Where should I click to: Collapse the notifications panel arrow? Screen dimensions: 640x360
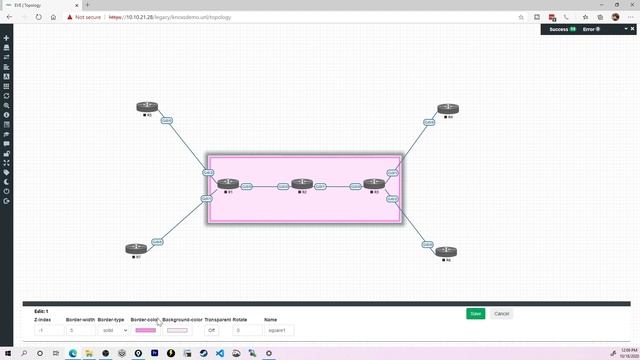[626, 29]
